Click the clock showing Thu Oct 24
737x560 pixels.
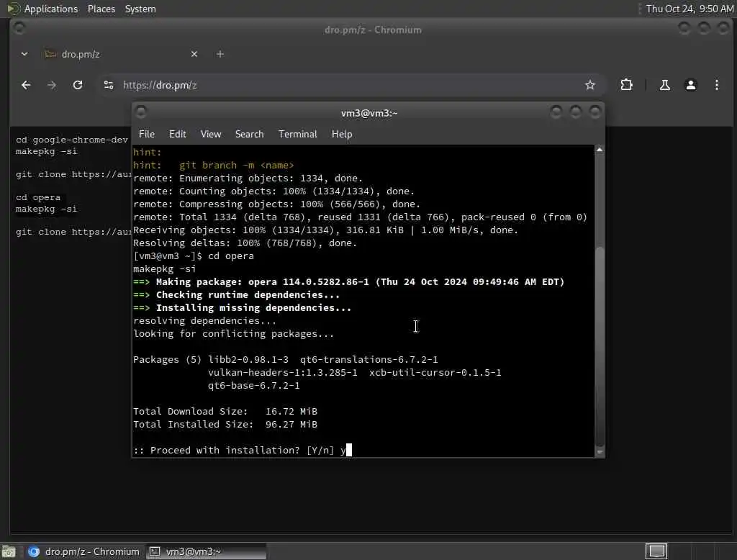(x=689, y=9)
